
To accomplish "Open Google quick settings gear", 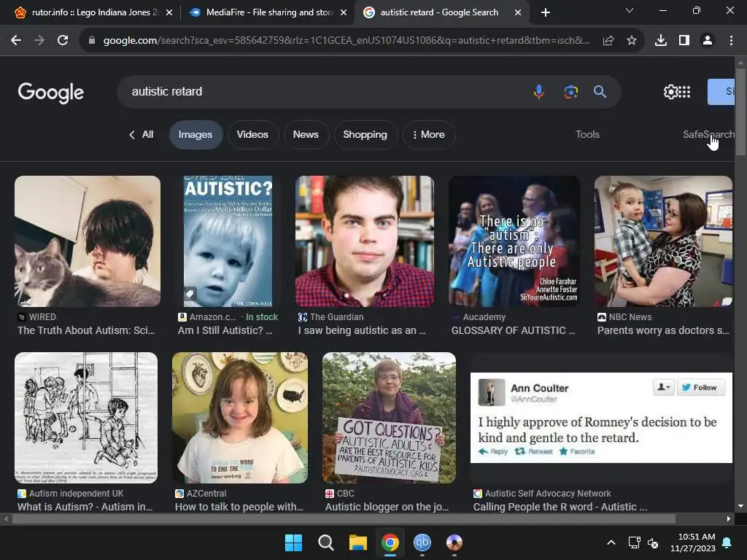I will [x=670, y=91].
